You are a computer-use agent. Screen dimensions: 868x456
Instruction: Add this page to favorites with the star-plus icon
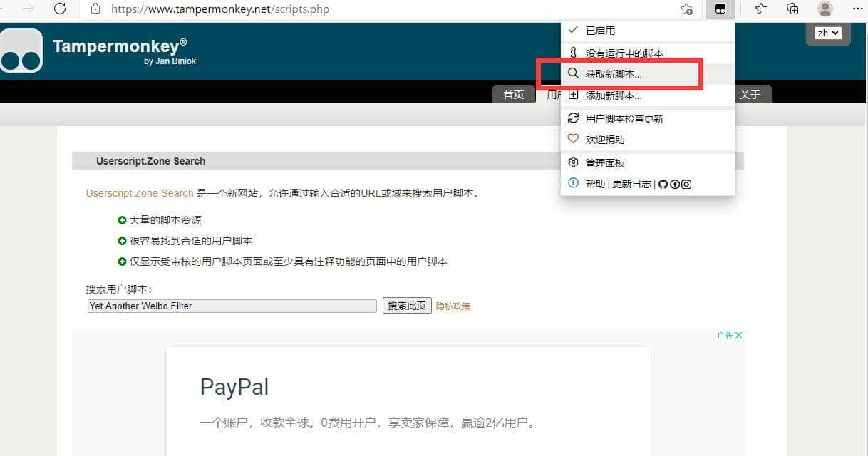click(x=686, y=9)
